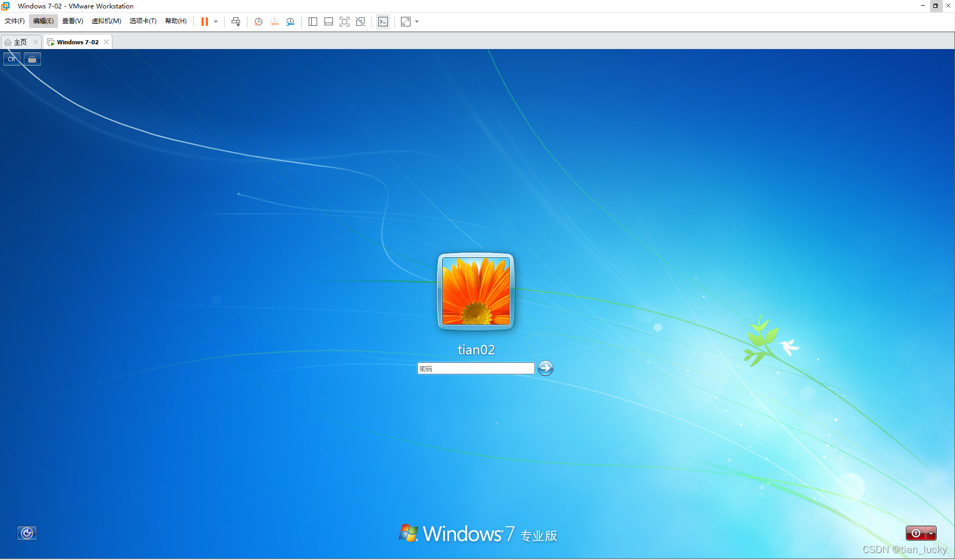Image resolution: width=955 pixels, height=560 pixels.
Task: Expand the stretch guest dropdown arrow
Action: (x=417, y=22)
